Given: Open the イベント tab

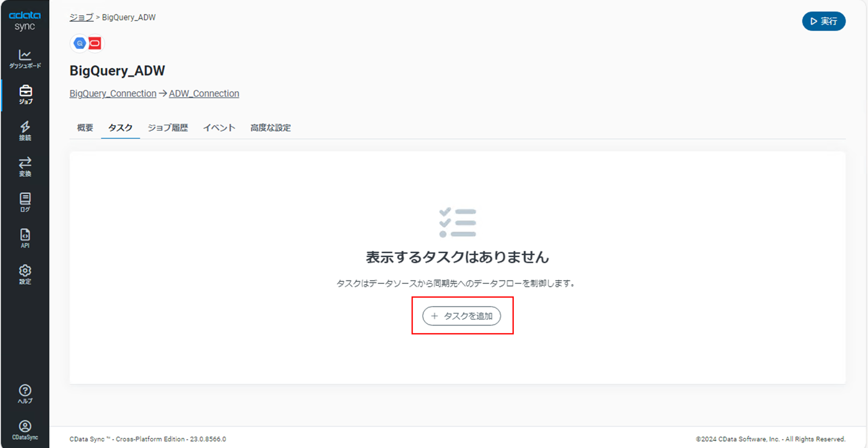Looking at the screenshot, I should pos(219,127).
